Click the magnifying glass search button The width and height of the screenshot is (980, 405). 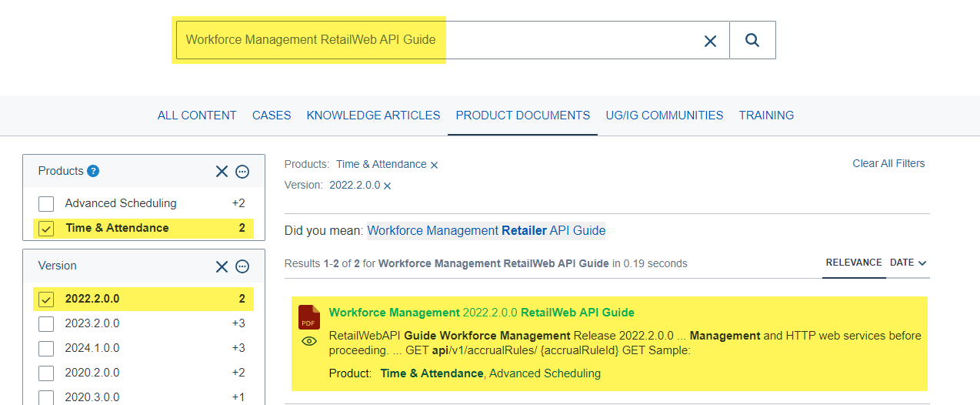[752, 40]
